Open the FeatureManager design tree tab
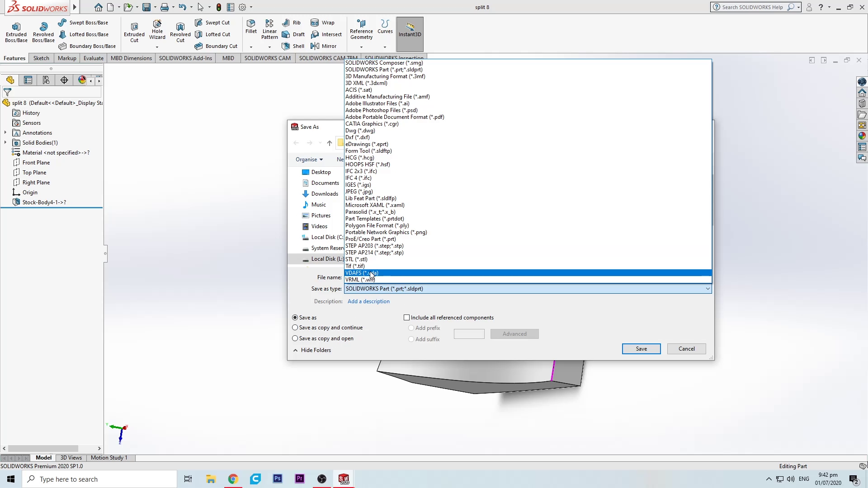Image resolution: width=868 pixels, height=488 pixels. 10,80
